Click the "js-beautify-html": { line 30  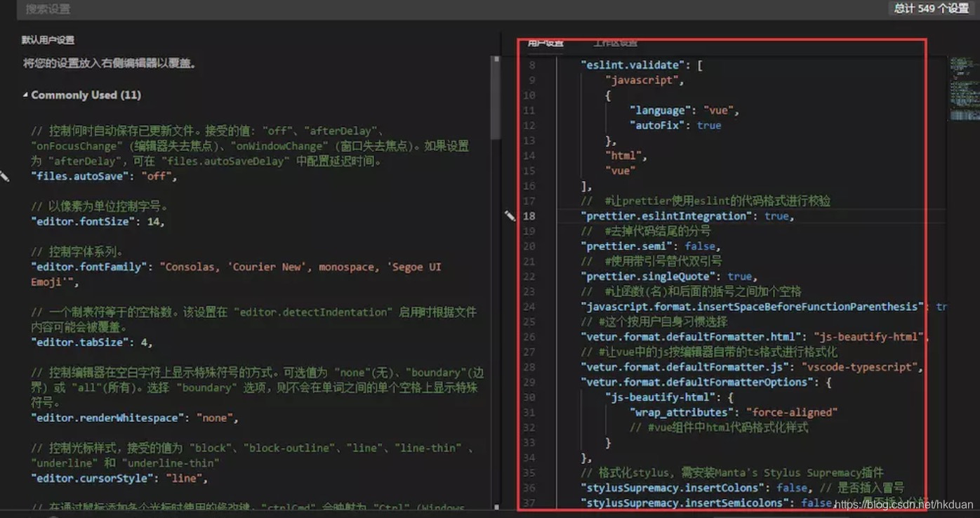[670, 397]
